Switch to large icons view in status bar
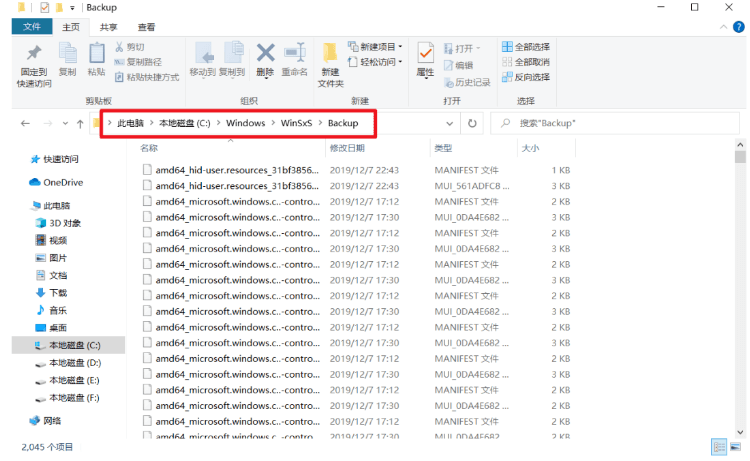Image resolution: width=750 pixels, height=461 pixels. click(735, 447)
